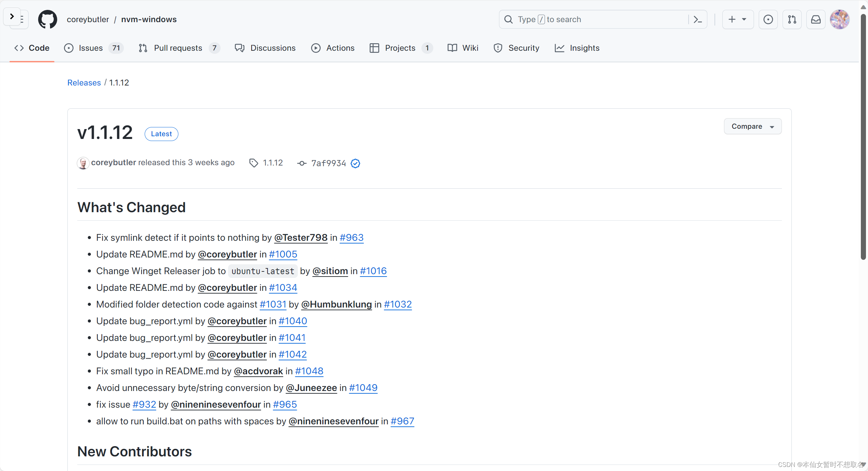Open issue #932 link
This screenshot has width=868, height=471.
point(144,405)
